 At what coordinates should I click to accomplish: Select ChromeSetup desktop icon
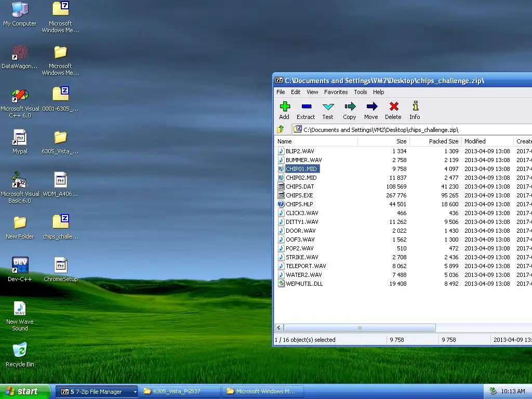tap(60, 270)
